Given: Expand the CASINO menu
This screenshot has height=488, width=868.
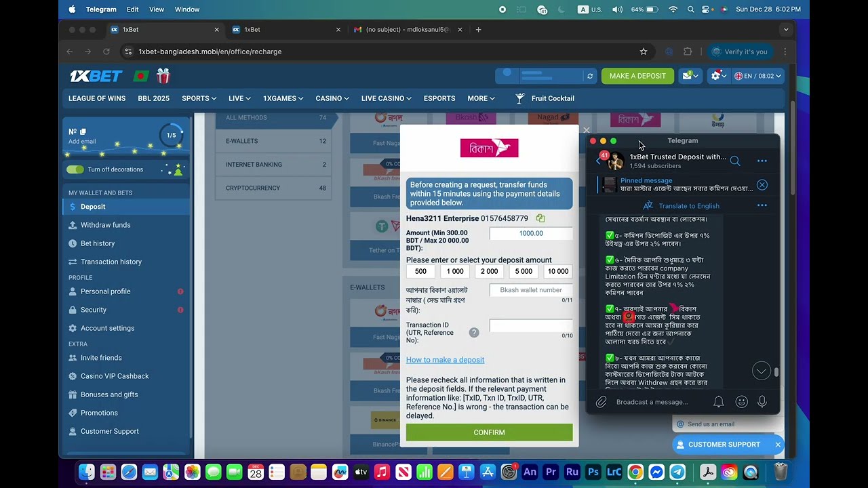Looking at the screenshot, I should pyautogui.click(x=332, y=98).
